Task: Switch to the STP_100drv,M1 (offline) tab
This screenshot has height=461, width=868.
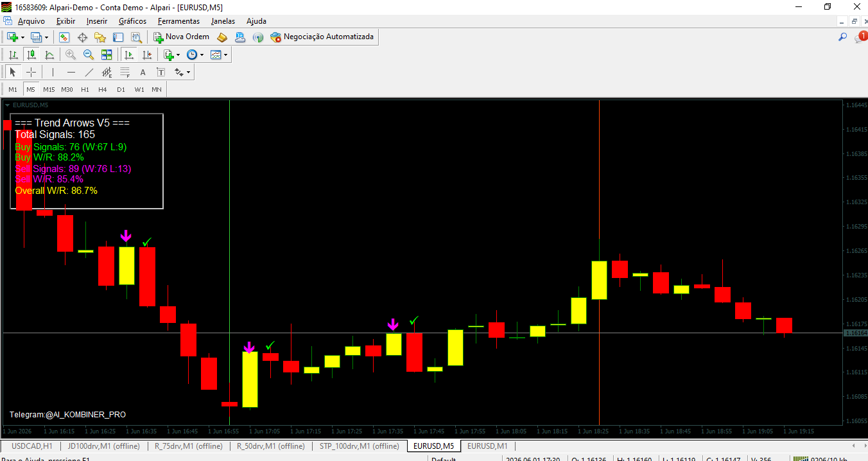Action: point(359,446)
